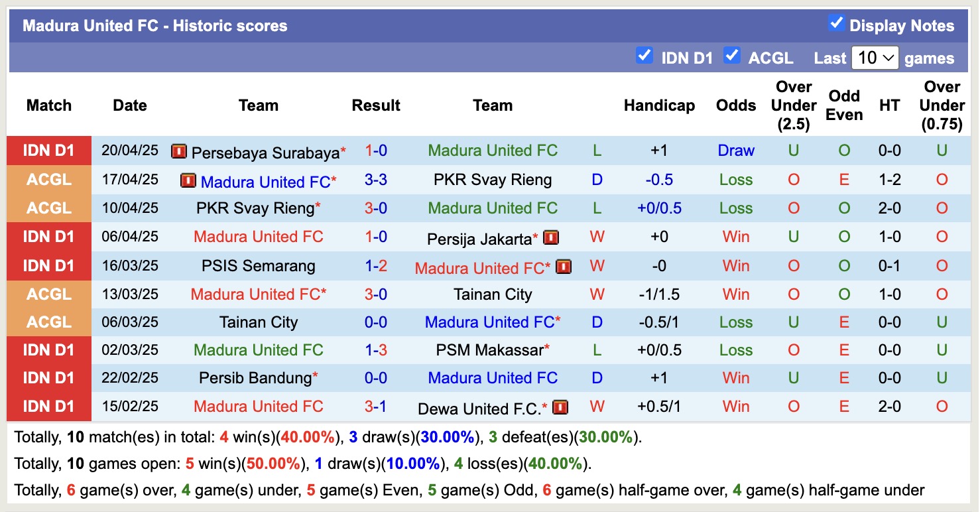Select the Persib Bandung team link
This screenshot has height=512, width=980.
[x=255, y=379]
